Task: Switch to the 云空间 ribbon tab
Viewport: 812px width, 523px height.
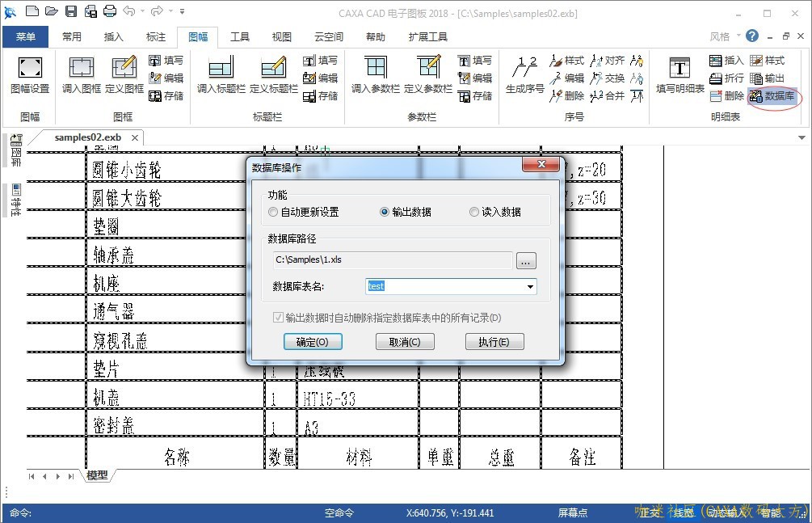Action: click(x=329, y=37)
